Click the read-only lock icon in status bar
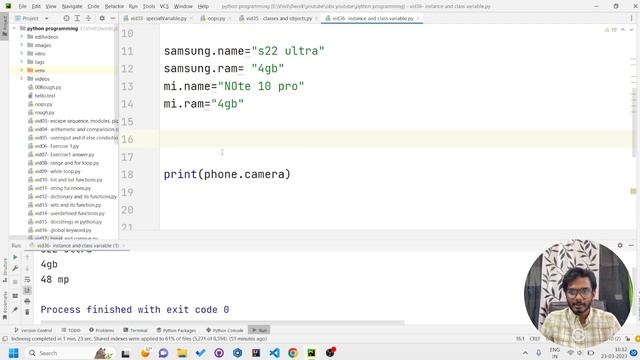The image size is (640, 360). 628,339
